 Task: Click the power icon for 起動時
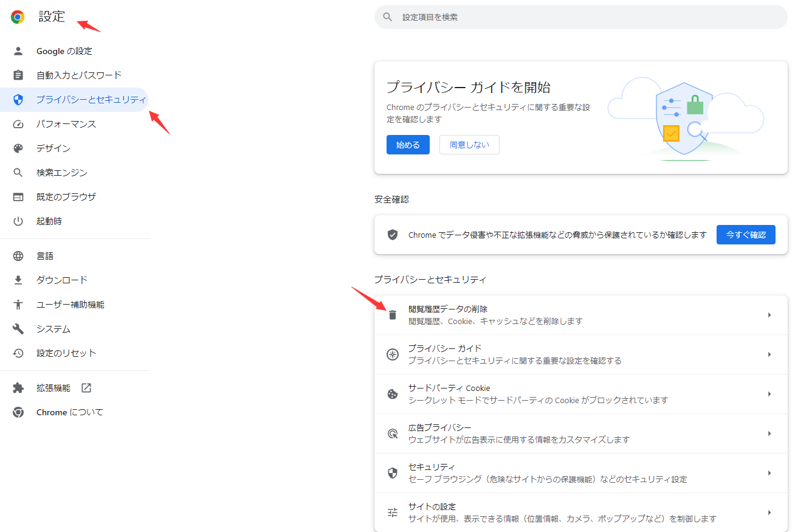18,221
